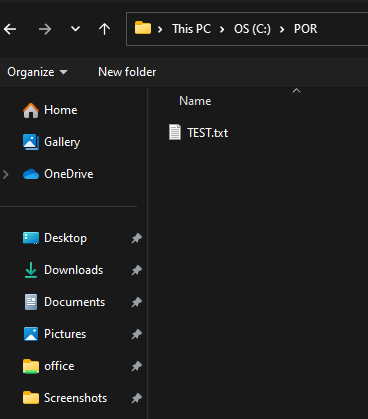Open the Downloads quick access folder
Image resolution: width=368 pixels, height=419 pixels.
coord(74,270)
